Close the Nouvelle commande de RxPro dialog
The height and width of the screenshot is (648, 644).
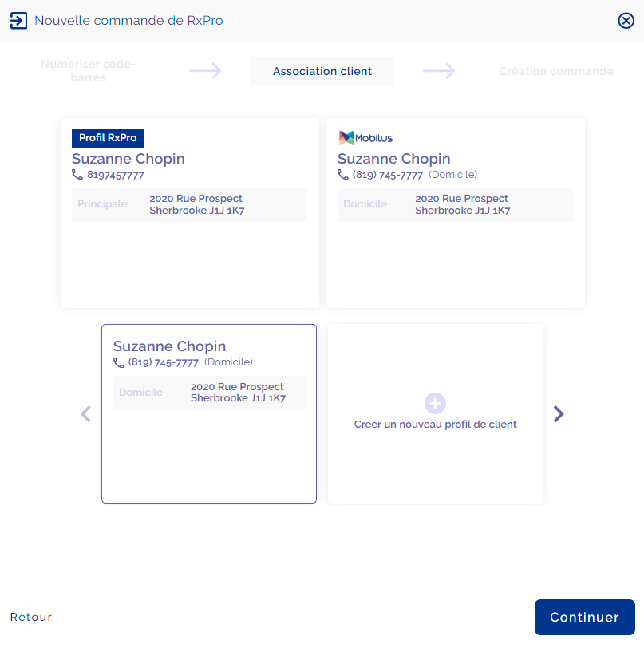pos(626,20)
